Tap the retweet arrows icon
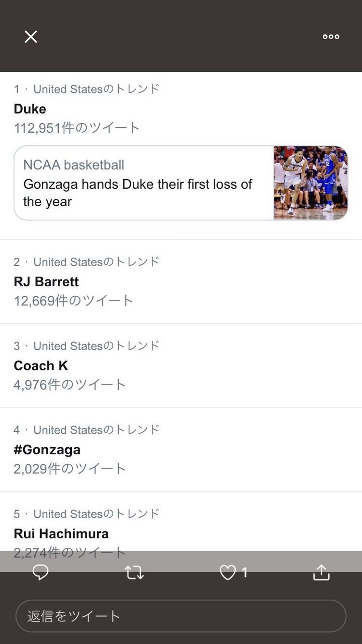Screen dimensions: 362x644 point(134,572)
